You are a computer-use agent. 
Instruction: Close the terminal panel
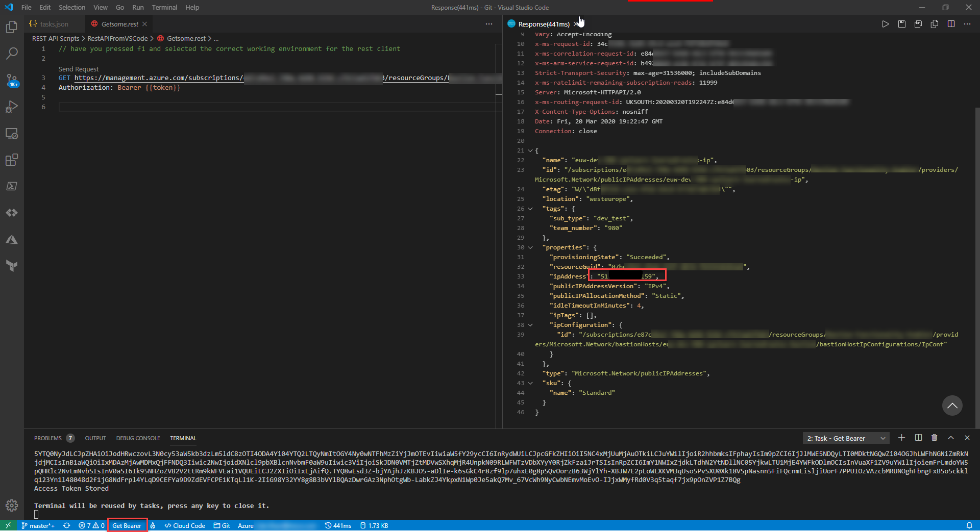click(x=967, y=438)
